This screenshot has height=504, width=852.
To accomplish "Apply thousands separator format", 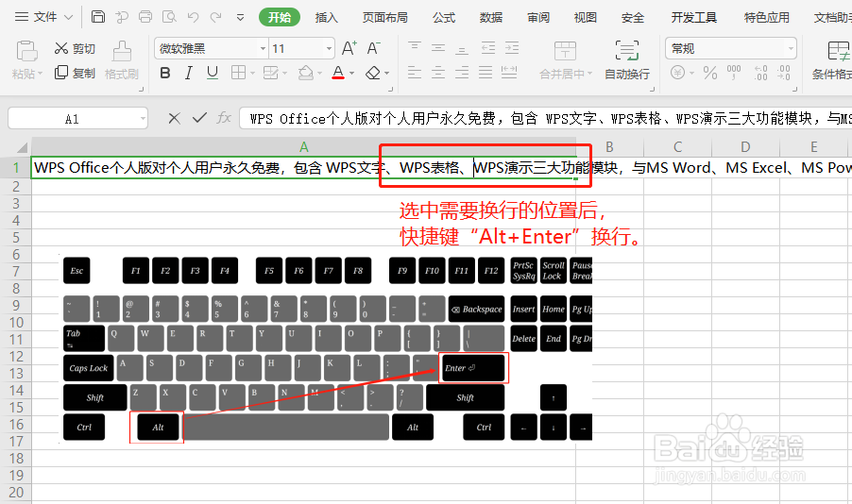I will pos(734,73).
